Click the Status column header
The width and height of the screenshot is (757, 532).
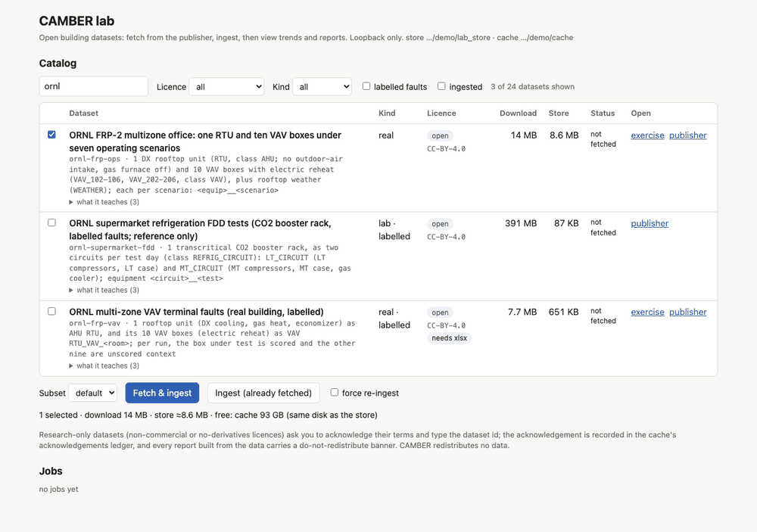(603, 113)
